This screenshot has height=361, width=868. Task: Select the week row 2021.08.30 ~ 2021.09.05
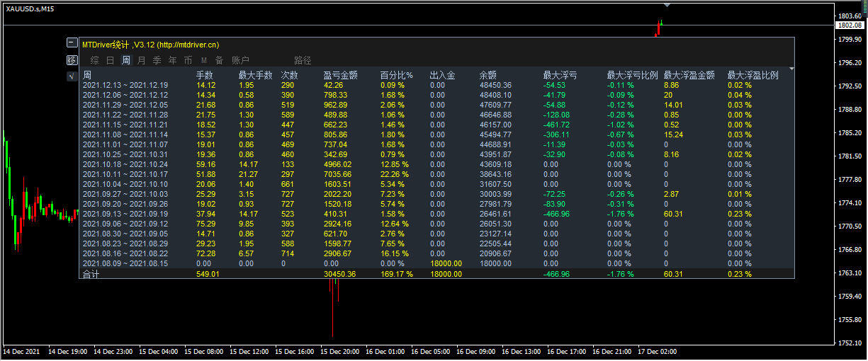436,234
